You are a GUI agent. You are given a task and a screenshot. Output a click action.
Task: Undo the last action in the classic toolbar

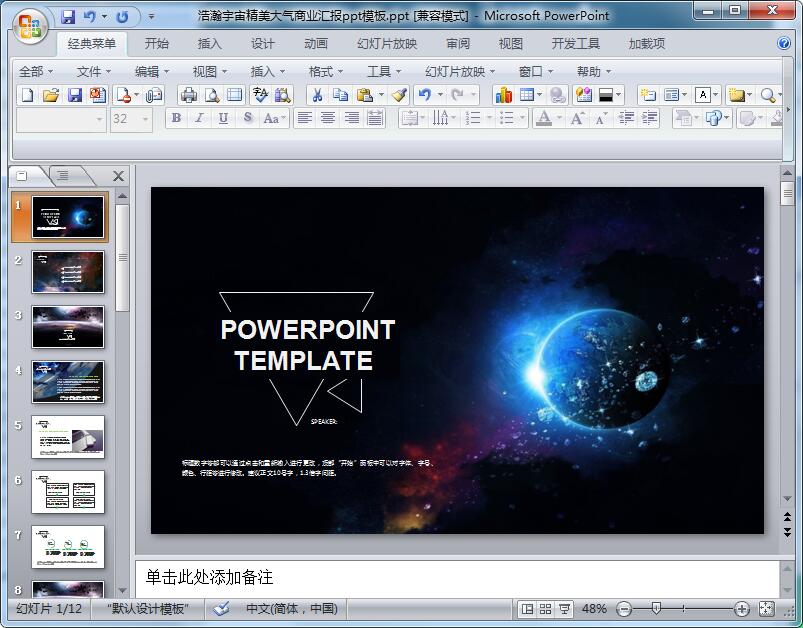pos(425,95)
